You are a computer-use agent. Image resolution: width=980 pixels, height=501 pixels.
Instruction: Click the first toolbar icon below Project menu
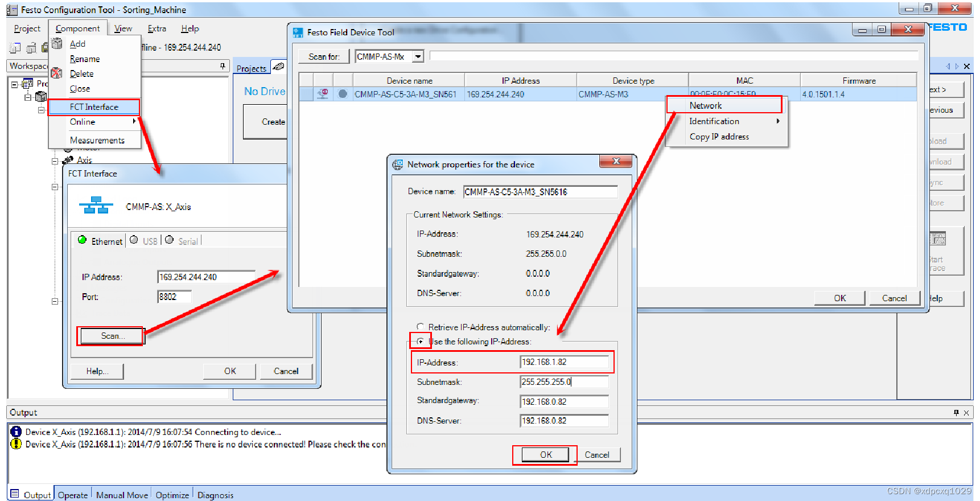click(15, 48)
